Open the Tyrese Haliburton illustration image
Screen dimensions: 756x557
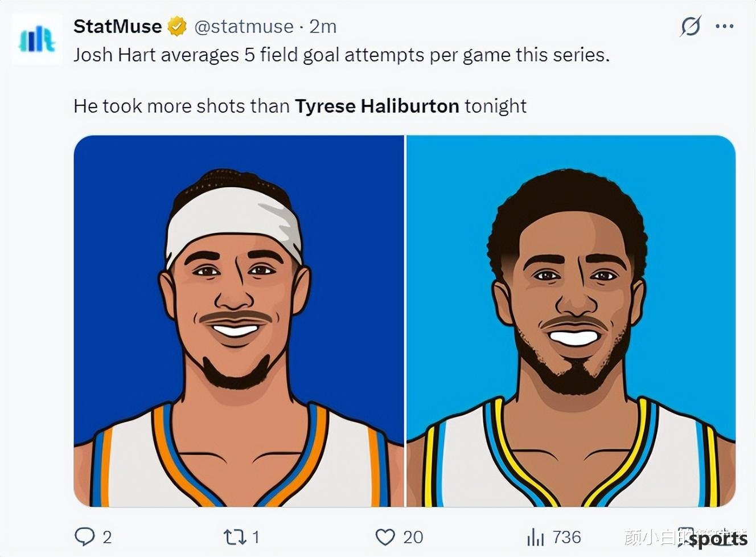[571, 321]
